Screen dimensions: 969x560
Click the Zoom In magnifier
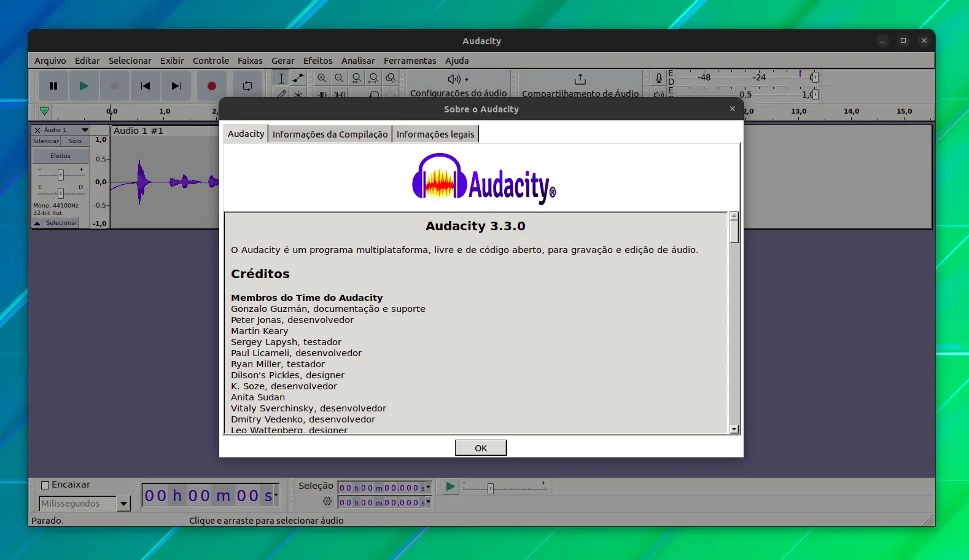coord(322,78)
